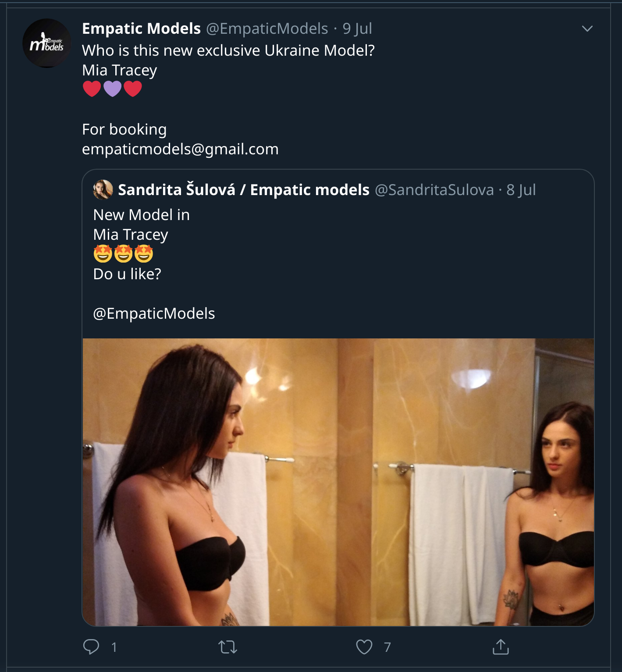
Task: Open the Empatic Models display name link
Action: click(141, 28)
